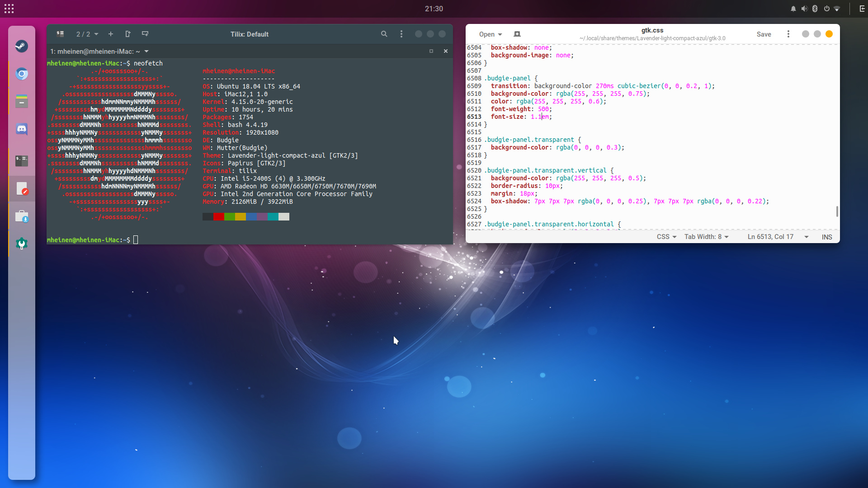Image resolution: width=868 pixels, height=488 pixels.
Task: Open the Tilix terminal icon in the dock
Action: (x=21, y=160)
